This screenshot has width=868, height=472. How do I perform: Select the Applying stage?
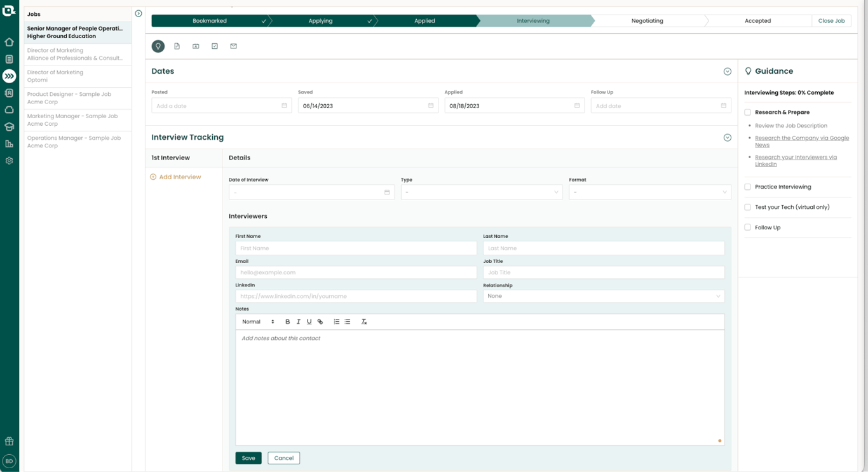click(320, 21)
